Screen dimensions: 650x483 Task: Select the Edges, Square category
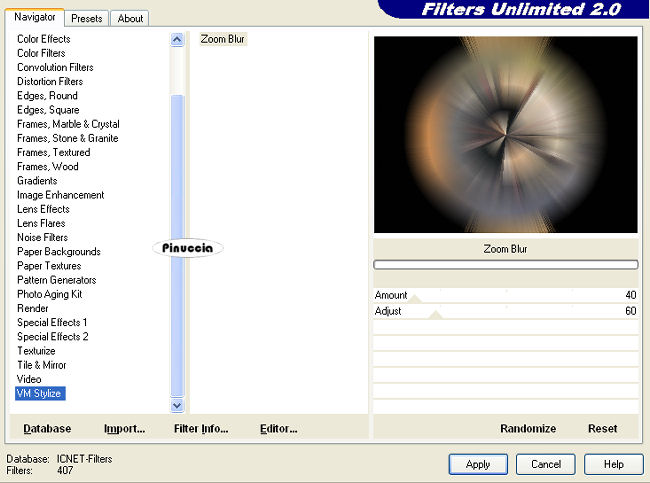[x=48, y=110]
